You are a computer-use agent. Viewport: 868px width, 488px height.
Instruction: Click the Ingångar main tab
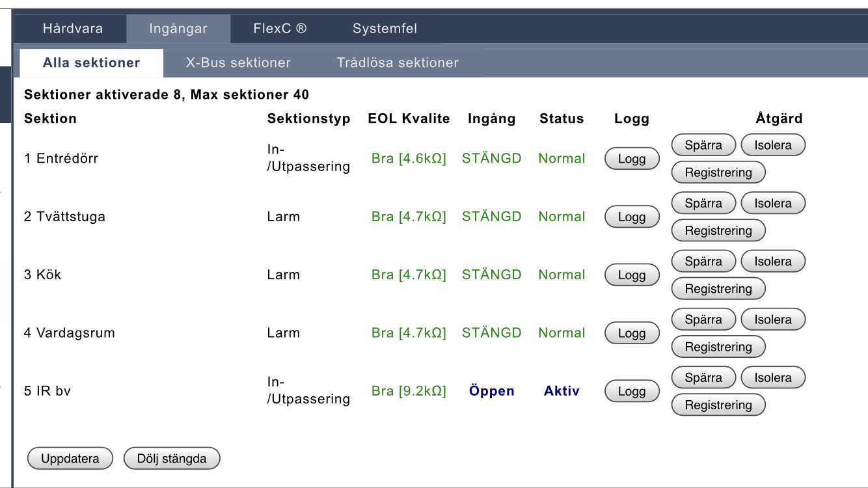(x=178, y=29)
